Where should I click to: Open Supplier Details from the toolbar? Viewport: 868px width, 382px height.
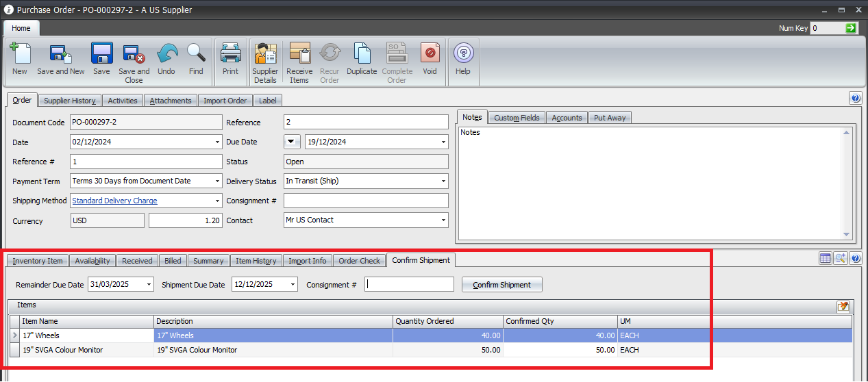(x=265, y=54)
